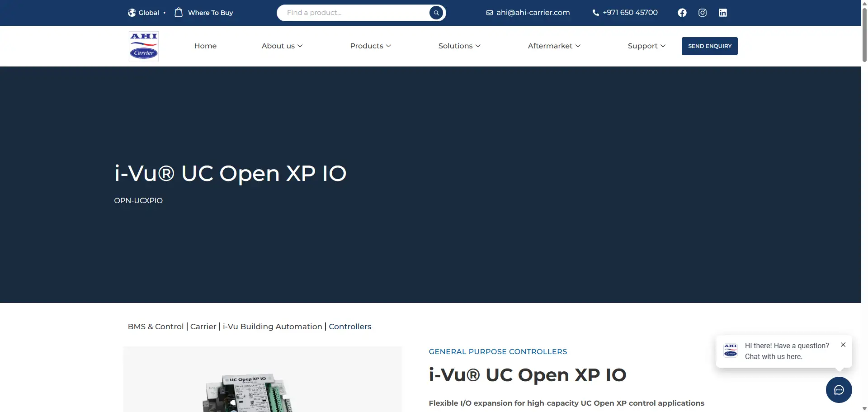868x412 pixels.
Task: Open the About us menu
Action: [278, 46]
